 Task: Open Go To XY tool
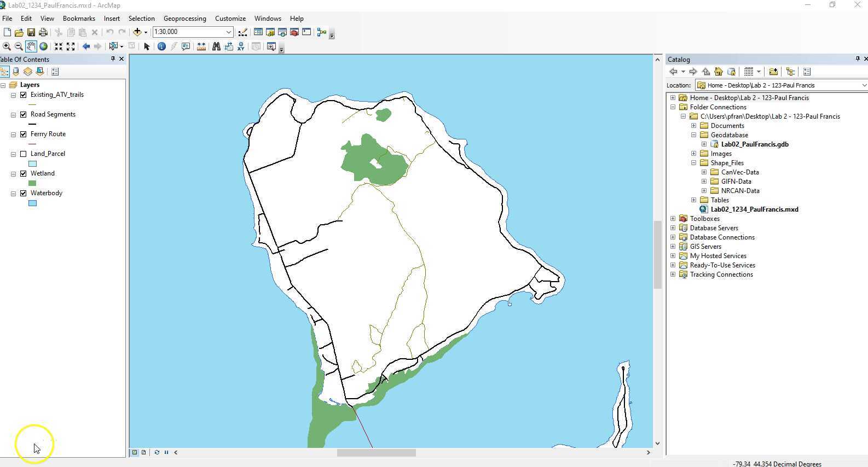[241, 46]
